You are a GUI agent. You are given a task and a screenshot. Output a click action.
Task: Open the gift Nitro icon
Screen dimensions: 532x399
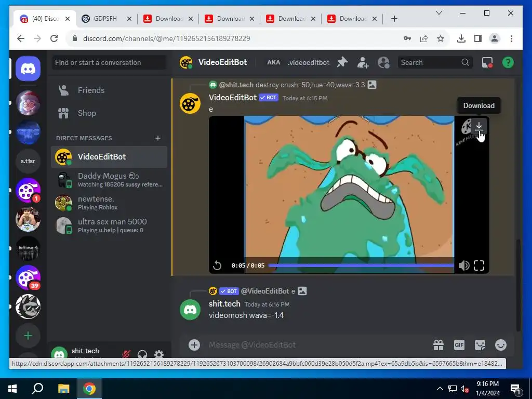(x=438, y=345)
